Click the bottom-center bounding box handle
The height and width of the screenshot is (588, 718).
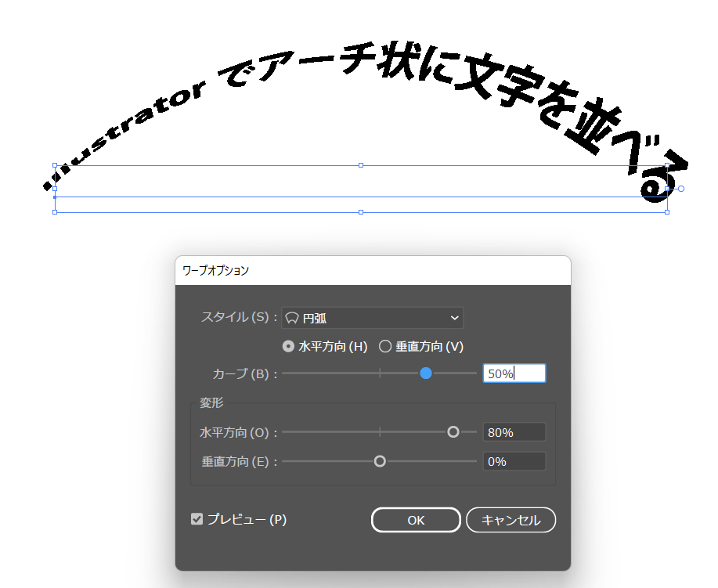pos(361,212)
